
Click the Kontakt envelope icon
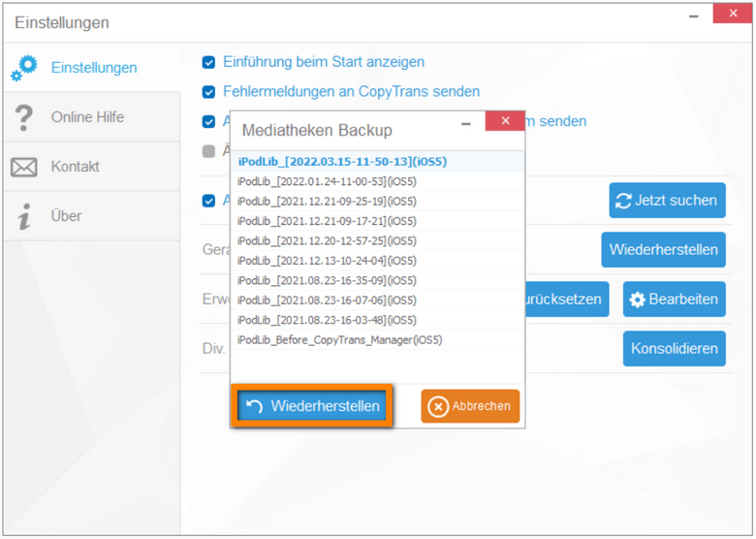pyautogui.click(x=23, y=168)
